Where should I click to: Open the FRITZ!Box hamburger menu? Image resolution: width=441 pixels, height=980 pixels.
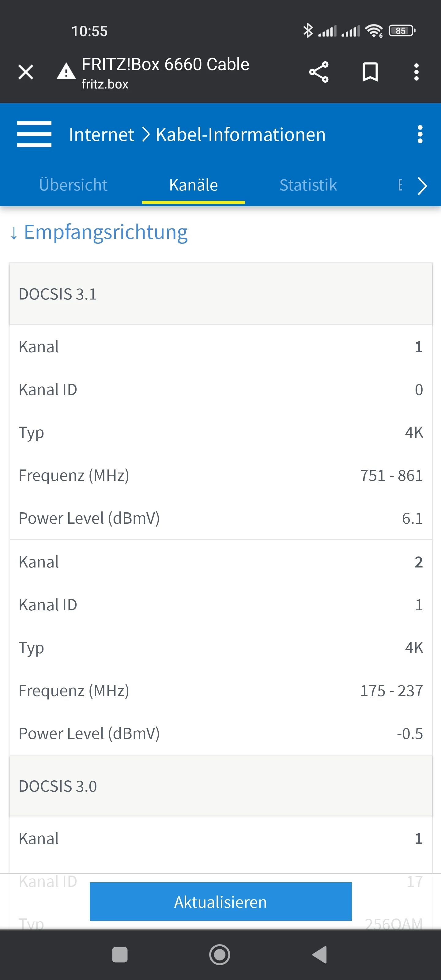pyautogui.click(x=34, y=134)
